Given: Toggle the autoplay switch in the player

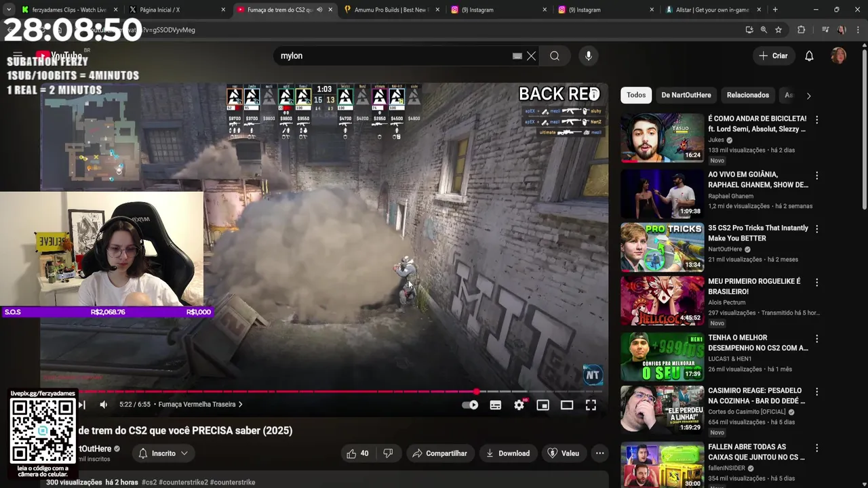Looking at the screenshot, I should coord(470,405).
